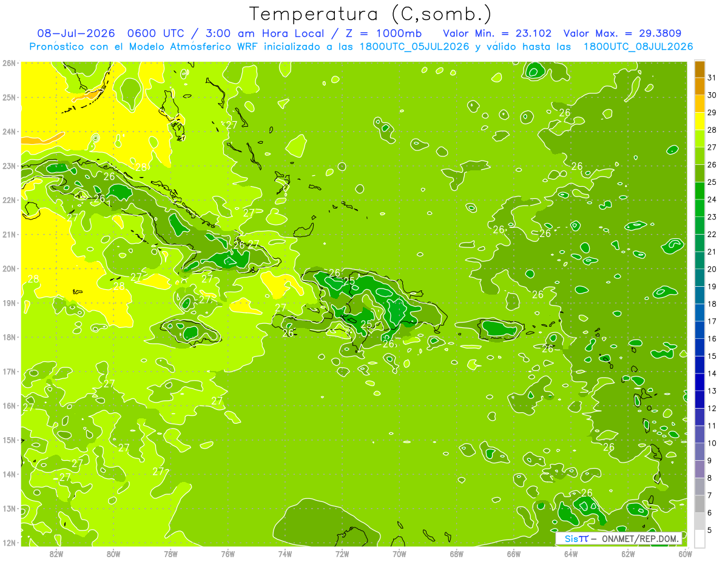
Task: Click the '16N' latitude axis label
Action: pyautogui.click(x=8, y=406)
